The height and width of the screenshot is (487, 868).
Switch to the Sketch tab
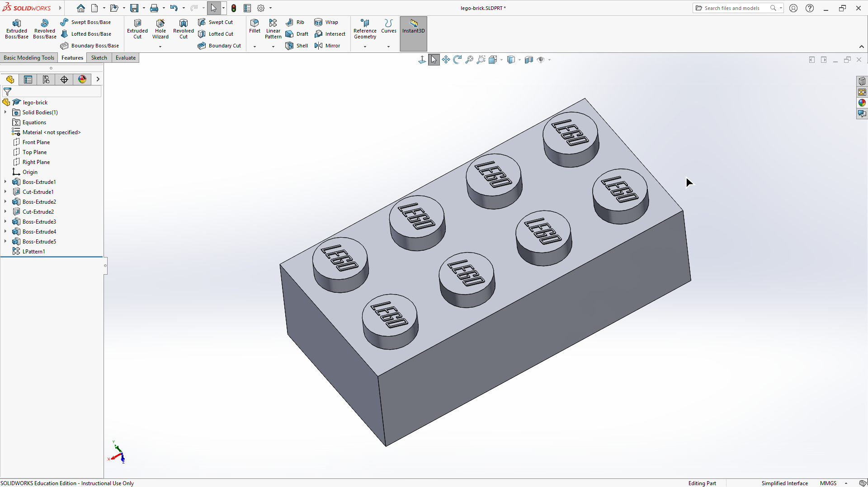[99, 58]
